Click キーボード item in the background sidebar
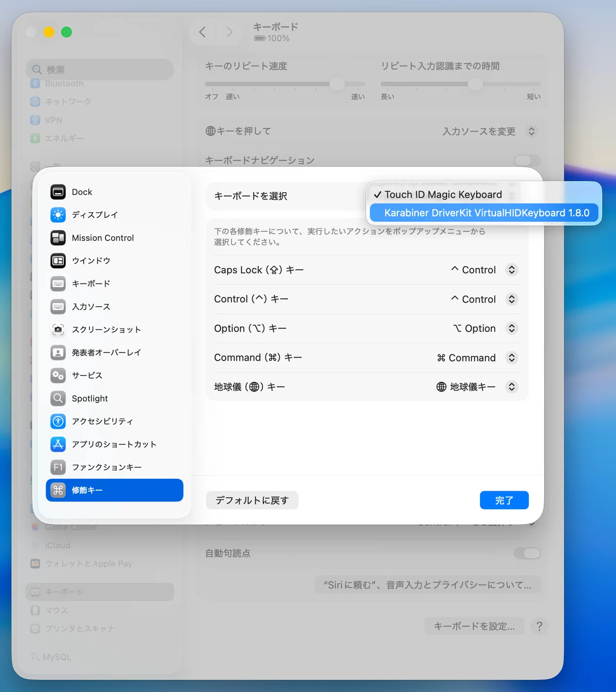 pyautogui.click(x=100, y=592)
